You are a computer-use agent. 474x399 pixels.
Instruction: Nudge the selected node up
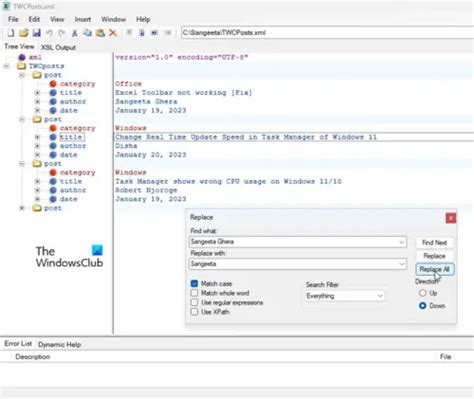coord(129,33)
